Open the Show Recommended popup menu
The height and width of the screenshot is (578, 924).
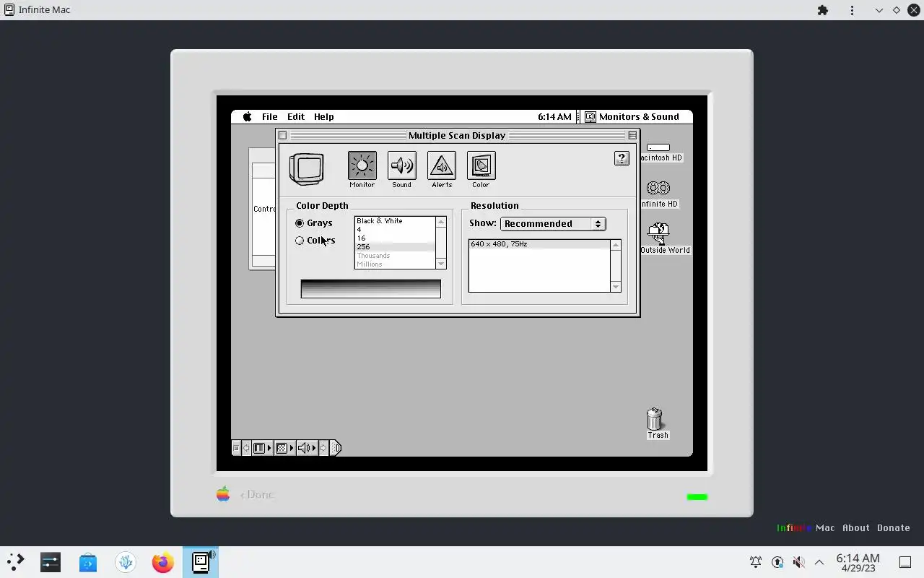553,224
